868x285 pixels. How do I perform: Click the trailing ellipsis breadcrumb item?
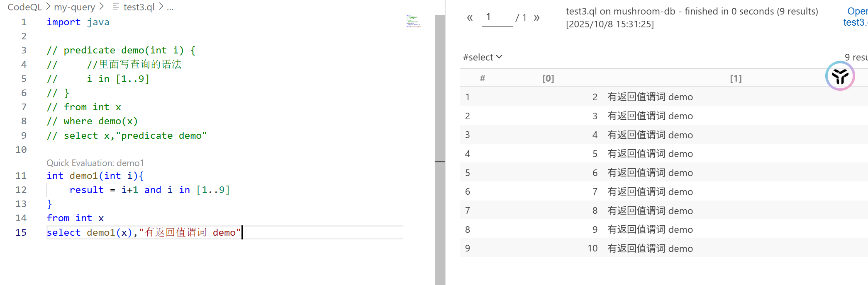pos(170,7)
